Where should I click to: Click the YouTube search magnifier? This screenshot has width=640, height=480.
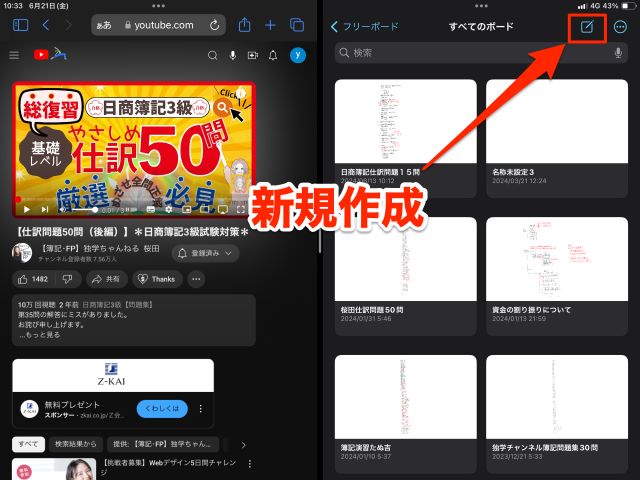212,55
